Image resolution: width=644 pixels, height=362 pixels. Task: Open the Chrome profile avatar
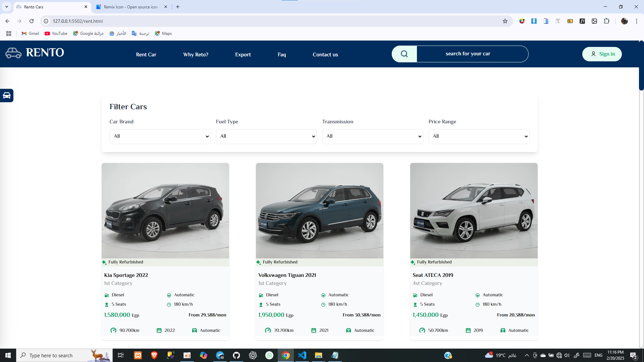coord(624,21)
